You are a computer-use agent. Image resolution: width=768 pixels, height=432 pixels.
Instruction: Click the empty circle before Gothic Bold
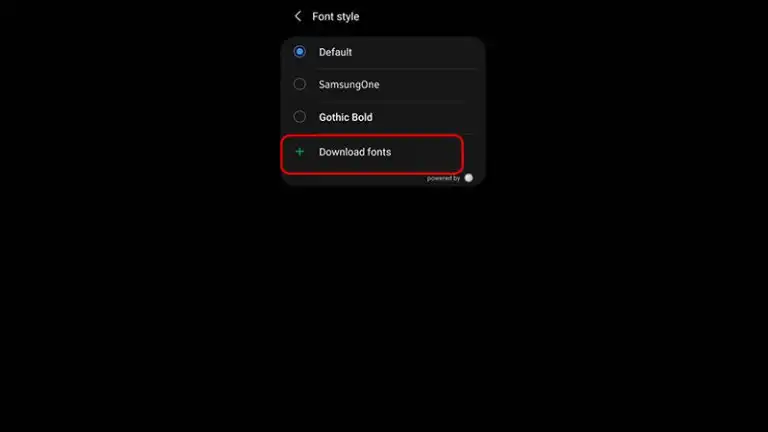point(299,117)
